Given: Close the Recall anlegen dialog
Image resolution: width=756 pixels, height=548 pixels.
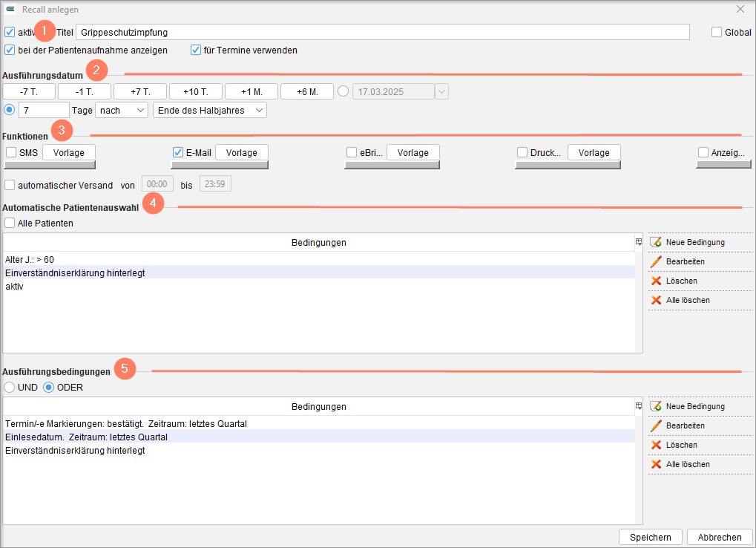Looking at the screenshot, I should coord(740,9).
